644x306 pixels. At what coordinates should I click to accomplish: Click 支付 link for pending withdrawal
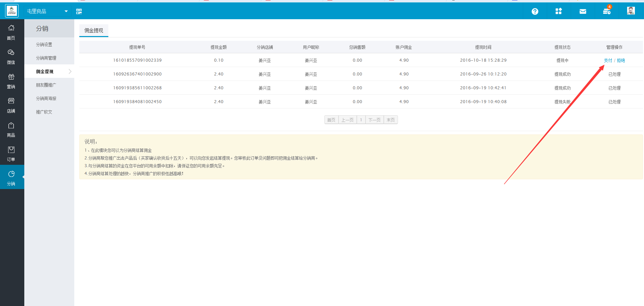click(x=608, y=60)
